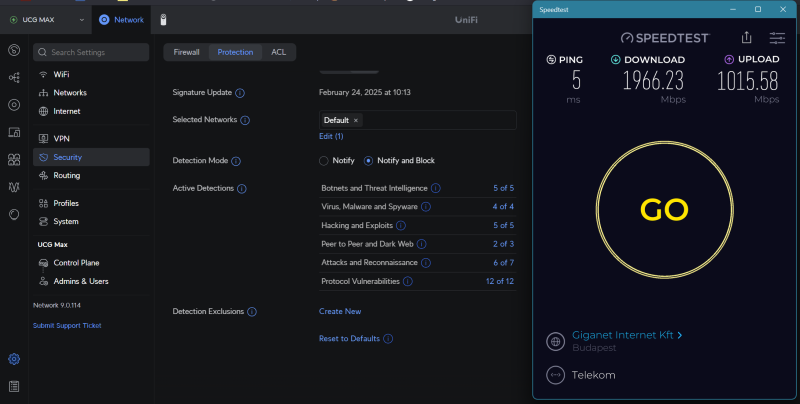Show Selected Networks info icon
This screenshot has width=800, height=404.
245,120
